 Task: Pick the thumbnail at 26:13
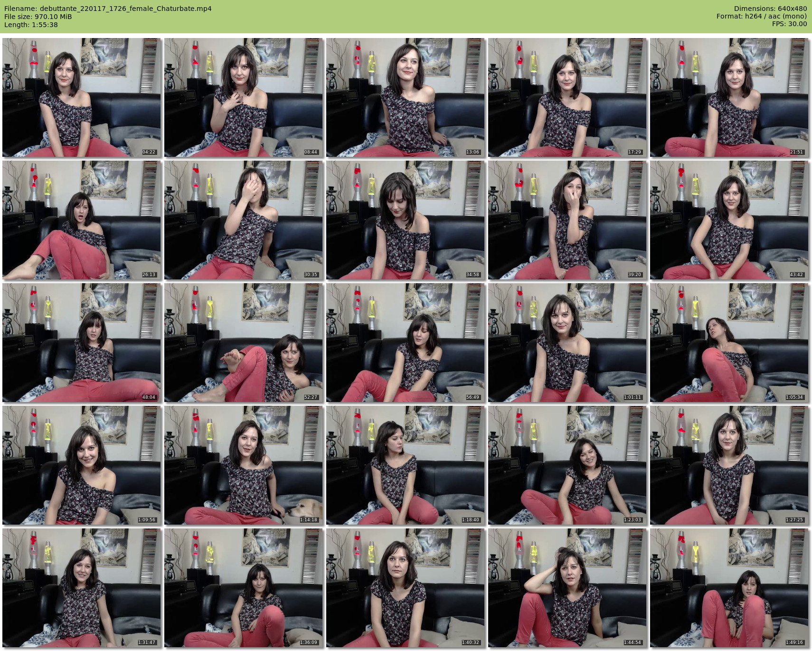coord(82,220)
